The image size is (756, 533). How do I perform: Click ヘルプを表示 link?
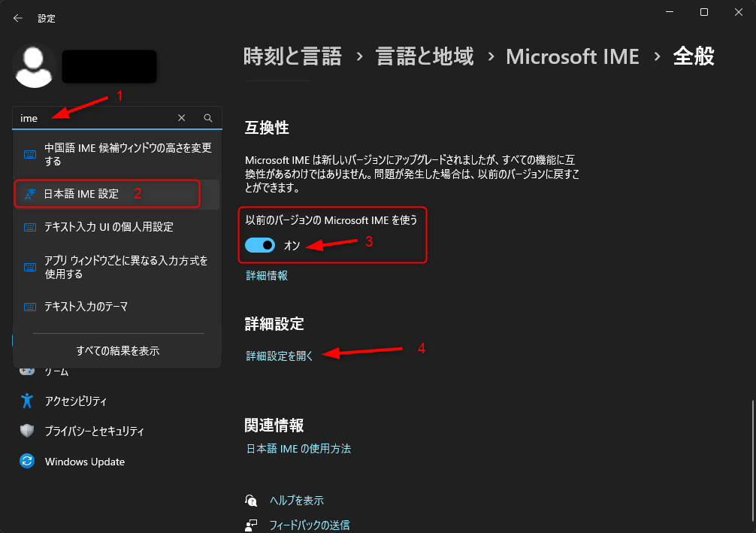point(297,501)
